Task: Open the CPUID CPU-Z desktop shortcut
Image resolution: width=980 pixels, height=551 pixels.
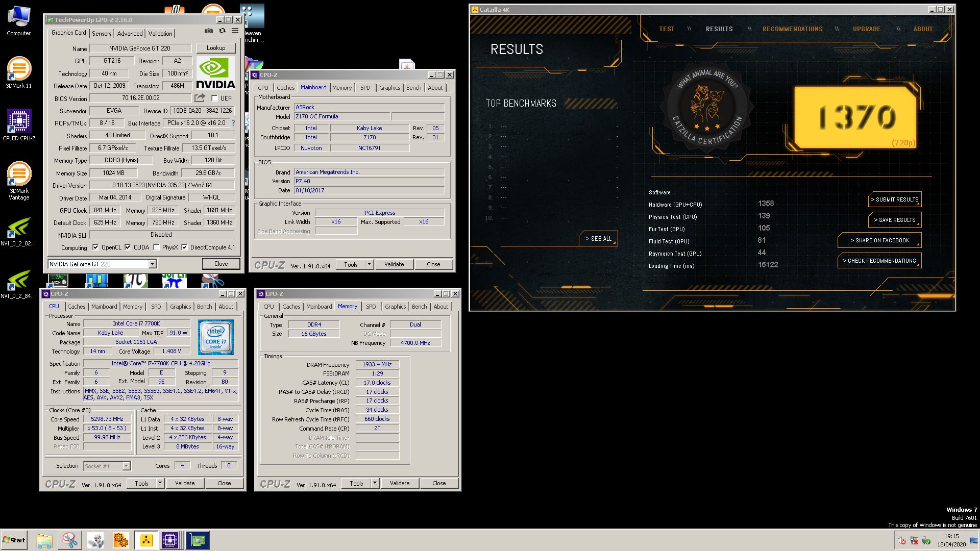Action: pos(19,125)
